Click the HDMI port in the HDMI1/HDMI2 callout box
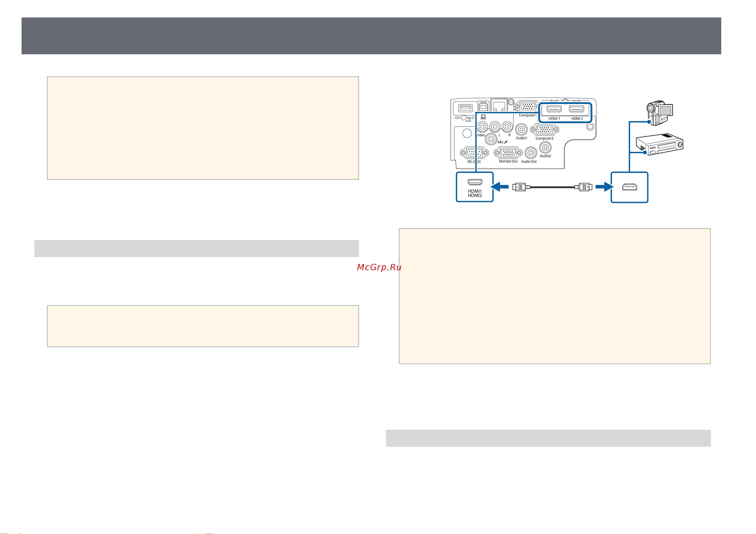Screen dimensions: 756x534 pos(475,182)
